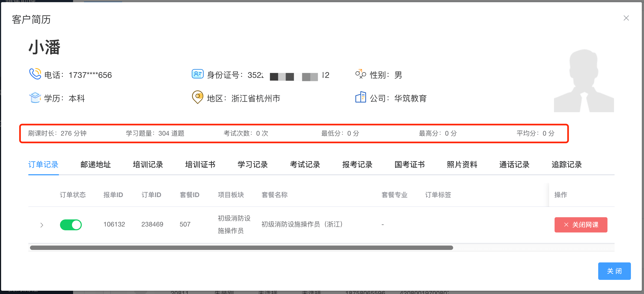
Task: Close the dialog with the top-right X icon
Action: click(x=626, y=18)
